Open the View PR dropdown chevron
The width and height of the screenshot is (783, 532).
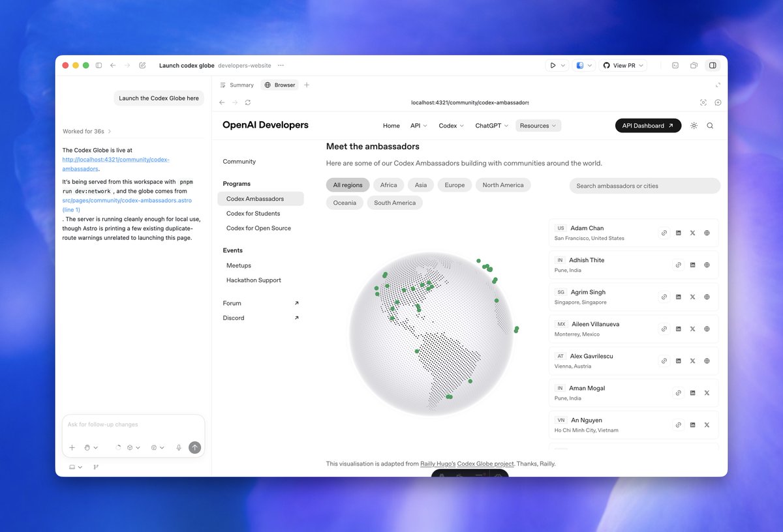pyautogui.click(x=641, y=65)
